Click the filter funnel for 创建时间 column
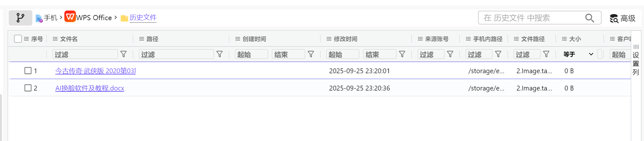644x141 pixels. click(x=311, y=54)
